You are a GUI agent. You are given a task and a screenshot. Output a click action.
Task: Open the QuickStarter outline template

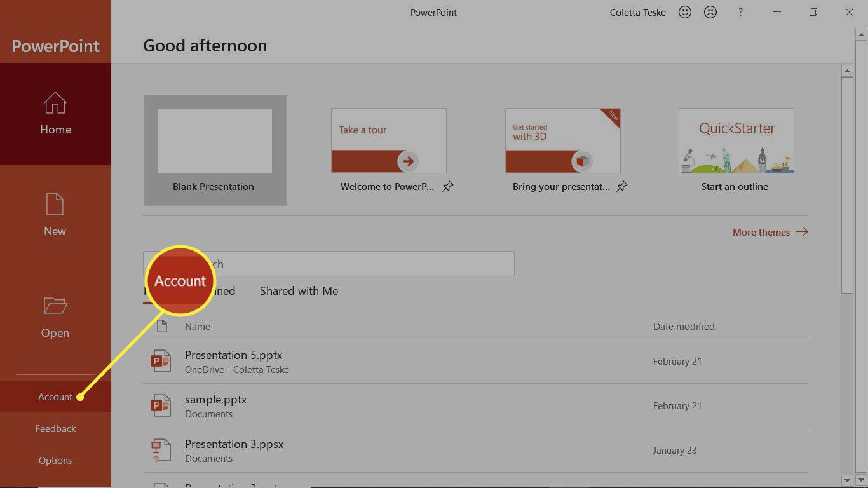tap(736, 140)
